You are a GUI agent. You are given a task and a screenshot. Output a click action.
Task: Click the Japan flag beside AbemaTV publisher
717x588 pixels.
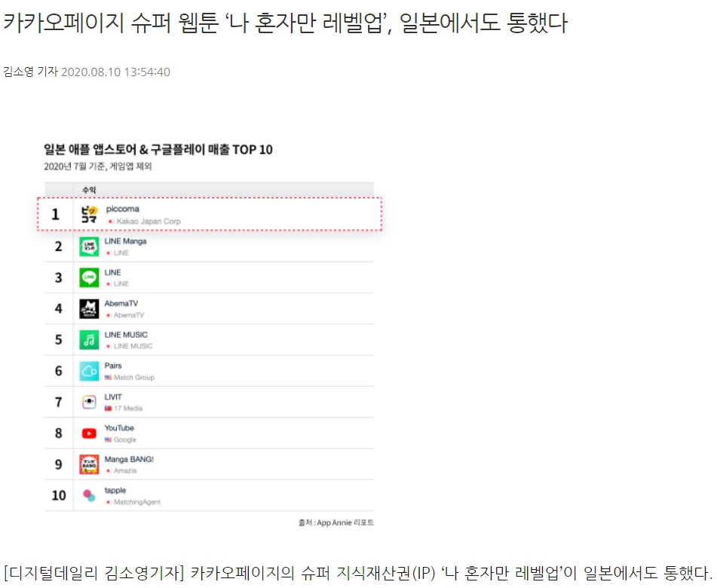pyautogui.click(x=109, y=315)
